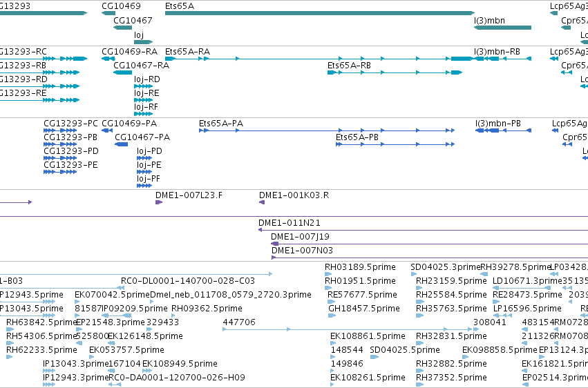Screen dimensions: 588x388
Task: Click the Dmel_neb_011708_0579_2720.3prime label
Action: click(x=231, y=295)
